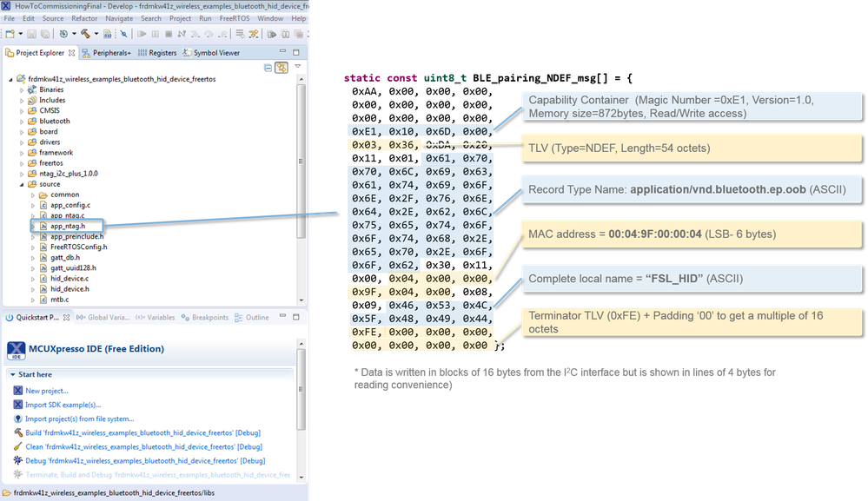
Task: Switch to the Breakpoints tab
Action: click(x=205, y=318)
